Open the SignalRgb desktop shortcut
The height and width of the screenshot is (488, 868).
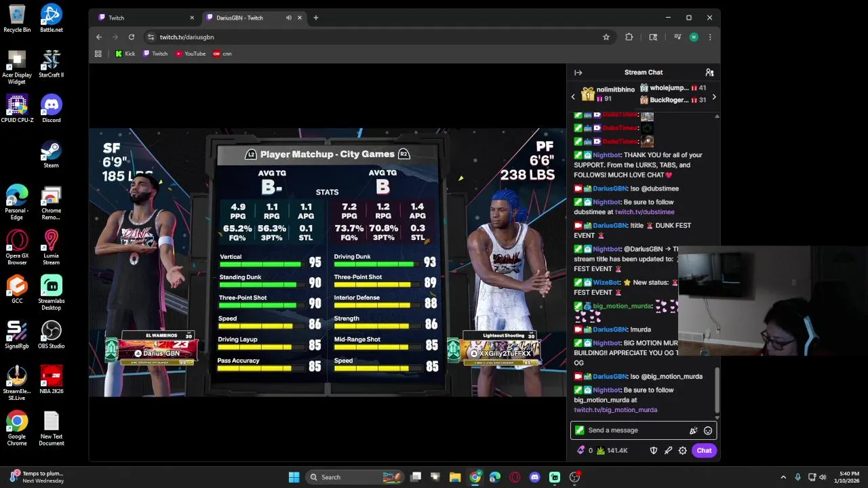pos(17,335)
